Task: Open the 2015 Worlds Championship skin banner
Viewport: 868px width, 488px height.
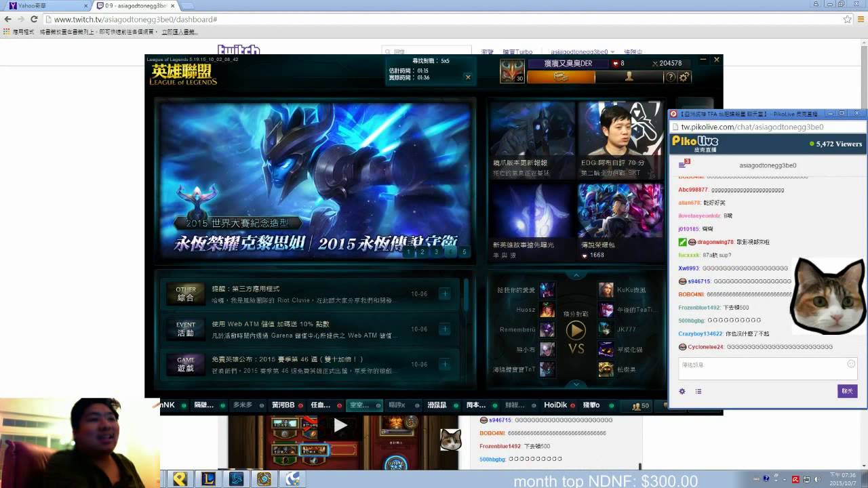Action: 315,180
